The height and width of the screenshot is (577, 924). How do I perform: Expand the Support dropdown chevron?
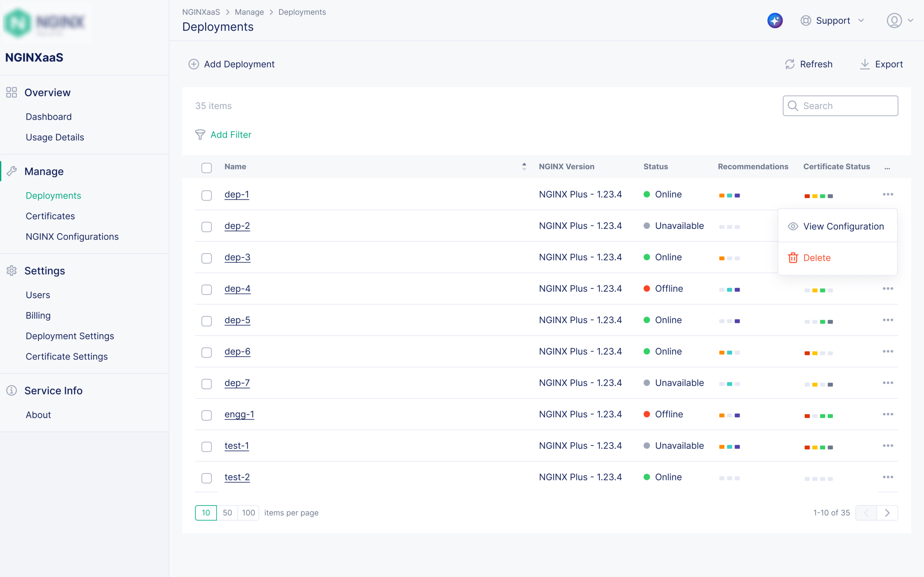pyautogui.click(x=862, y=21)
